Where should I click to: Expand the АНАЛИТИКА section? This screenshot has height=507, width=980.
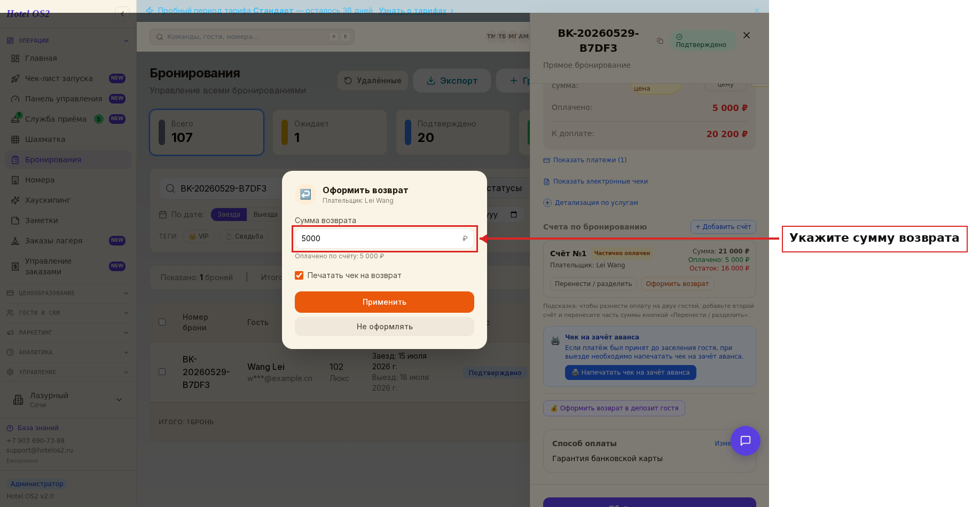point(126,352)
